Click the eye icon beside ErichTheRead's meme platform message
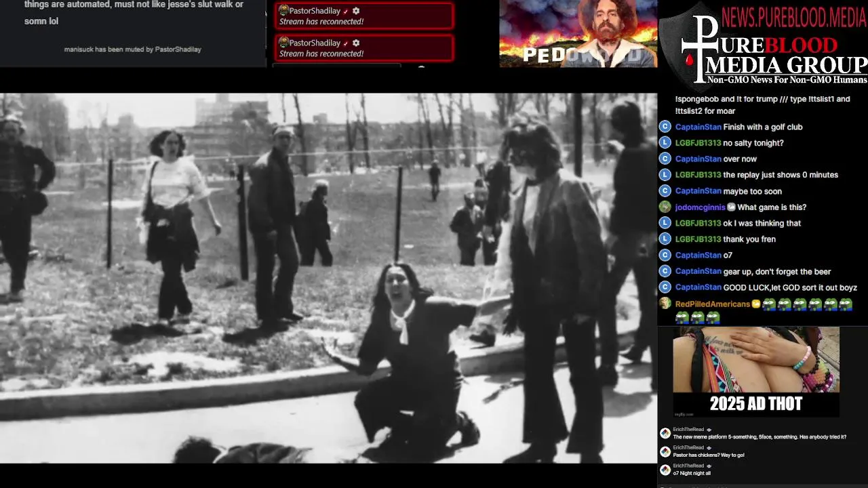Image resolution: width=868 pixels, height=488 pixels. pos(709,430)
